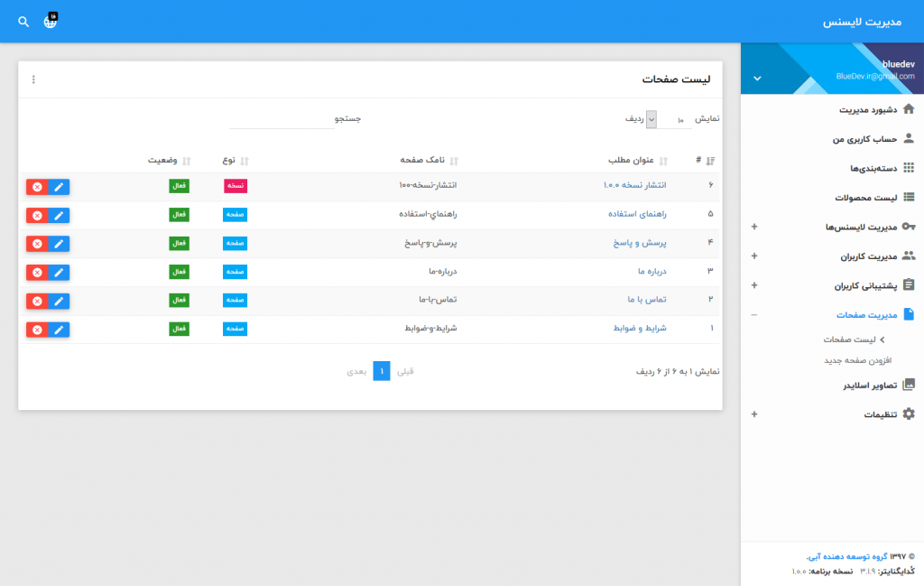The height and width of the screenshot is (586, 924).
Task: Click the green فعال status badge in first row
Action: [180, 186]
